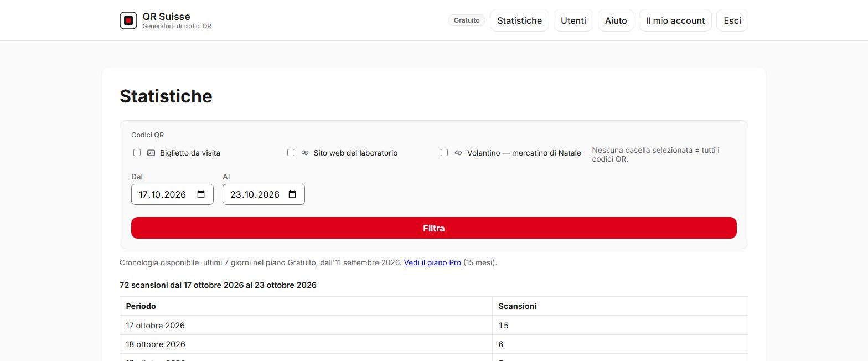Tick the Biglietto da visita checkbox
Image resolution: width=868 pixels, height=361 pixels.
click(x=137, y=153)
